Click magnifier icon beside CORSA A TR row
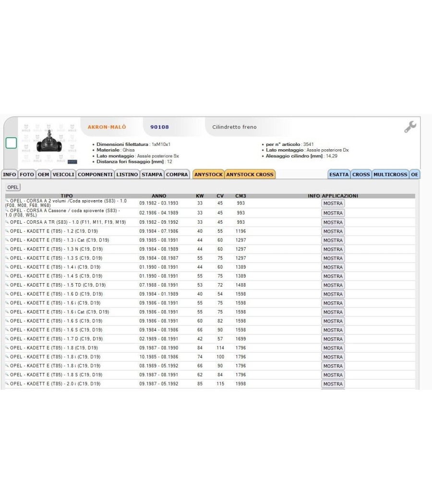This screenshot has height=504, width=432. click(x=7, y=222)
